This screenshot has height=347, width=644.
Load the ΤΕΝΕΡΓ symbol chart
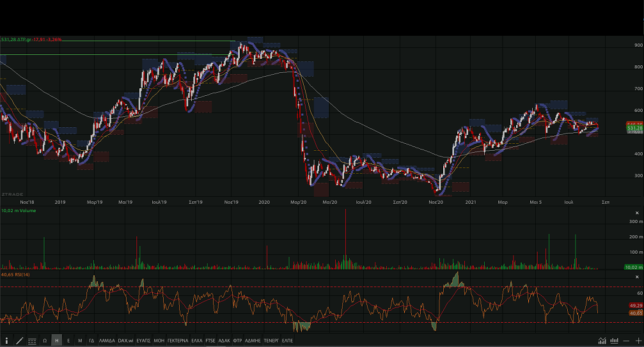click(271, 341)
